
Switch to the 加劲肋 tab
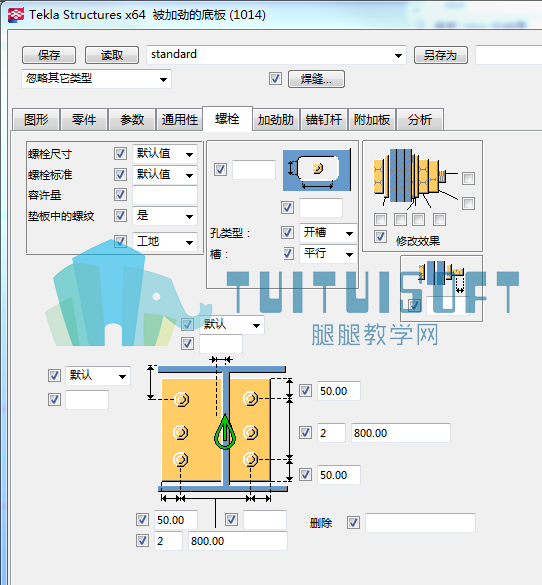tap(276, 120)
